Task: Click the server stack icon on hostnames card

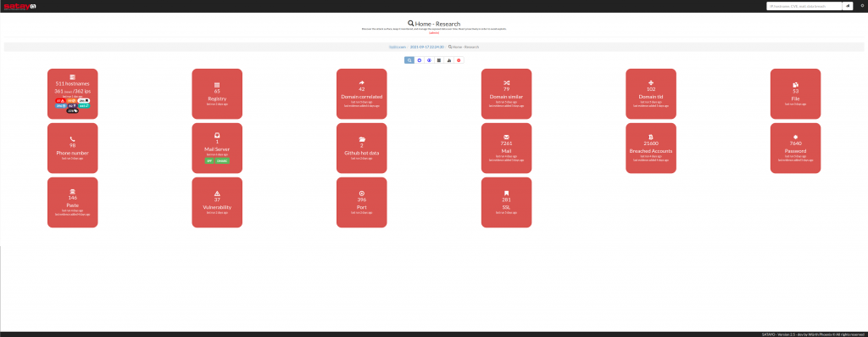Action: [x=73, y=77]
